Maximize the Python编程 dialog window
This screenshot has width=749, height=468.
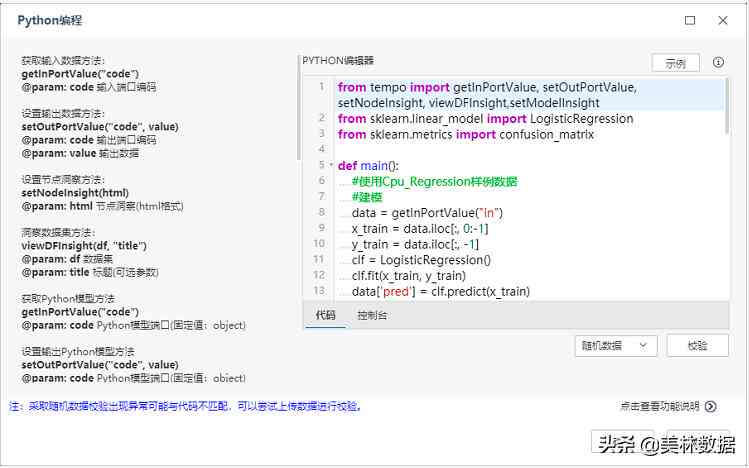690,21
